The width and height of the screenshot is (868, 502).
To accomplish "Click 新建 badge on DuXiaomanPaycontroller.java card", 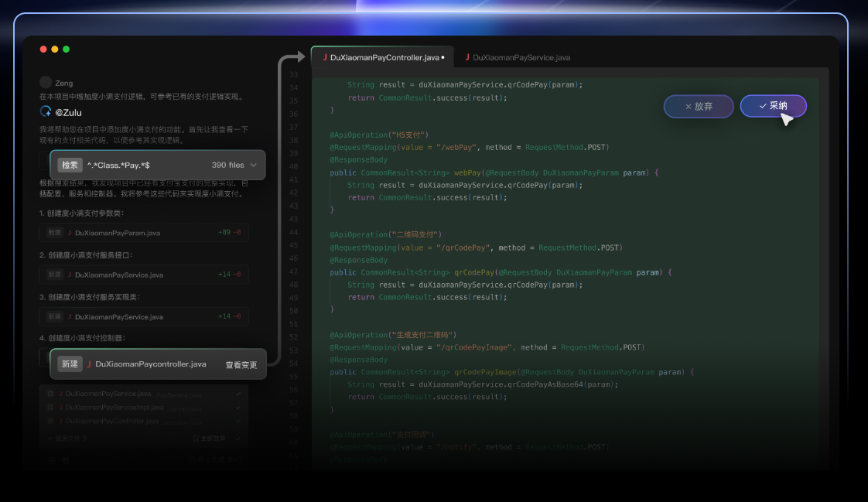I will 70,364.
